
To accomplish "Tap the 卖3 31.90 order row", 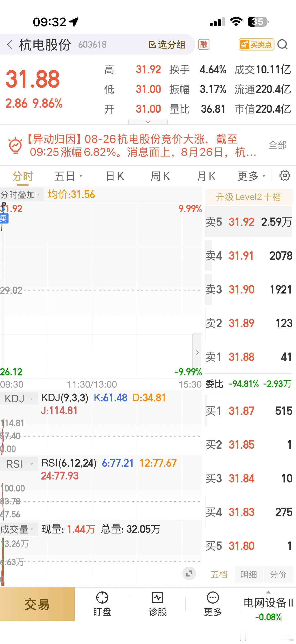I will point(249,289).
